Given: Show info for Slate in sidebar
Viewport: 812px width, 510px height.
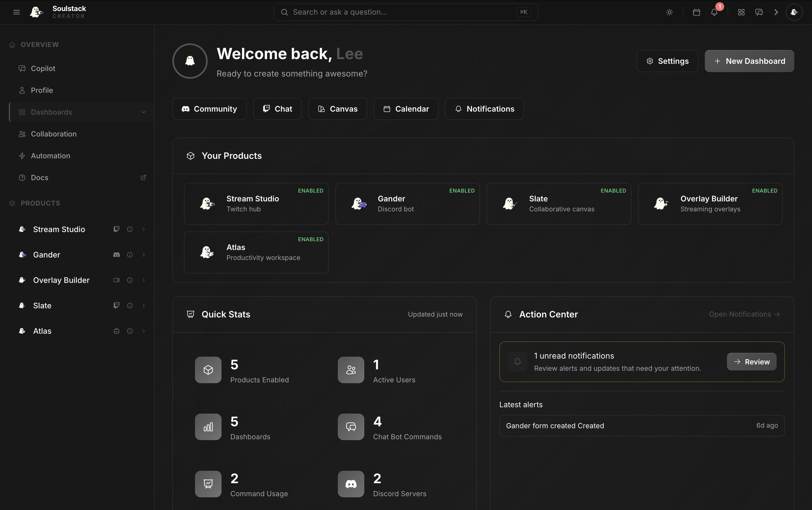Looking at the screenshot, I should tap(130, 306).
